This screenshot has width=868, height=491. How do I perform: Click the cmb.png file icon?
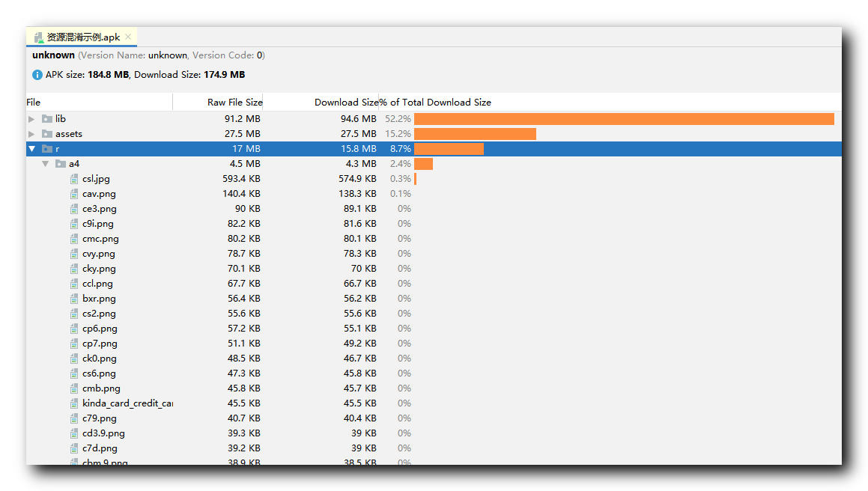click(74, 388)
